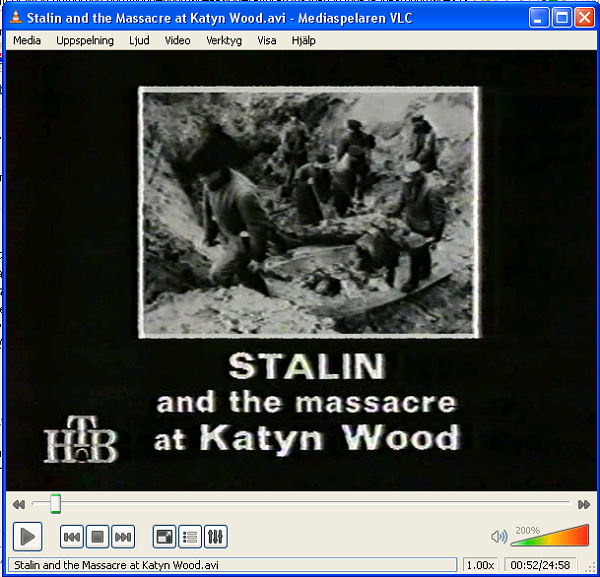Mute audio with the speaker icon
This screenshot has width=600, height=577.
pos(499,537)
